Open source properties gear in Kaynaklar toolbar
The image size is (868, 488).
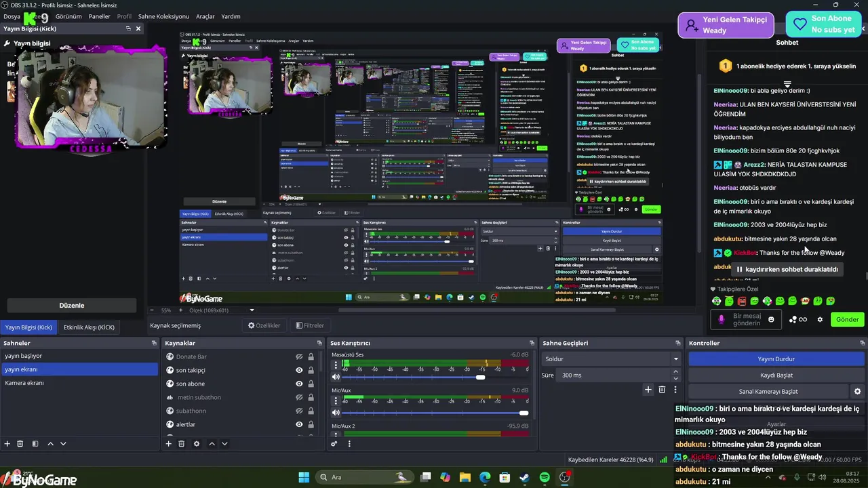coord(197,444)
